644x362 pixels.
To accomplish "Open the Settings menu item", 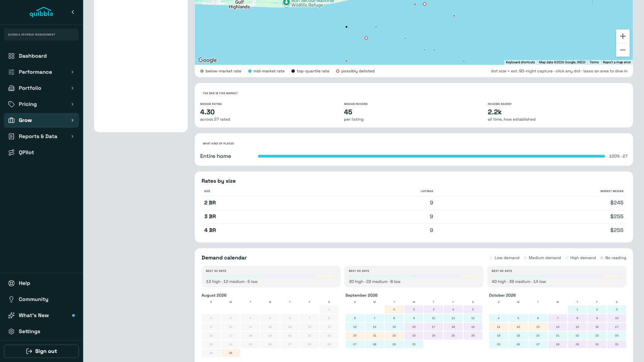I will tap(41, 331).
